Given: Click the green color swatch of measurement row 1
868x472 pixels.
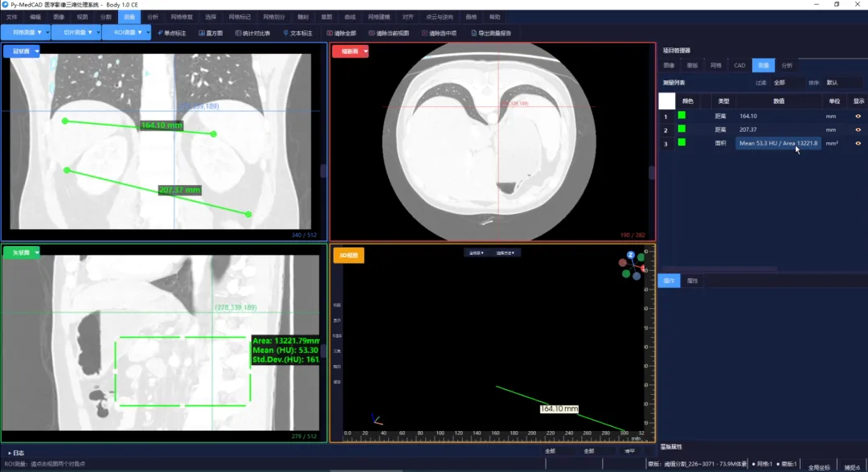Looking at the screenshot, I should click(x=682, y=115).
